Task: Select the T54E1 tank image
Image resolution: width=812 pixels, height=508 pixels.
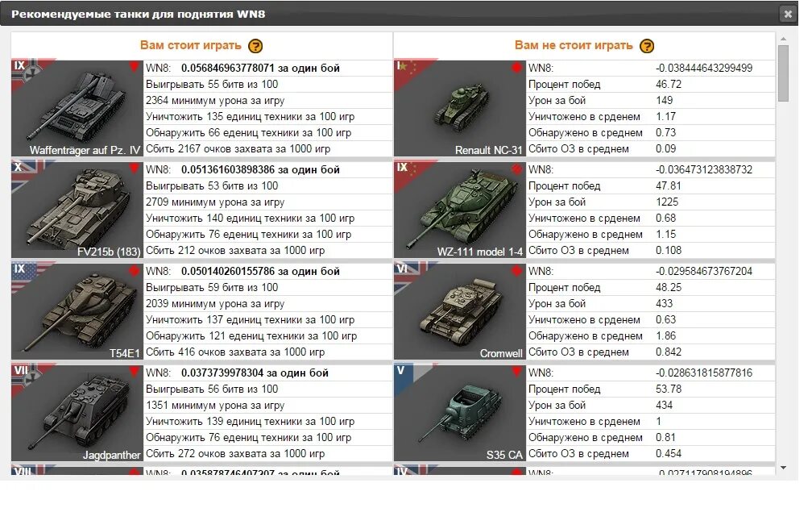Action: coord(77,311)
